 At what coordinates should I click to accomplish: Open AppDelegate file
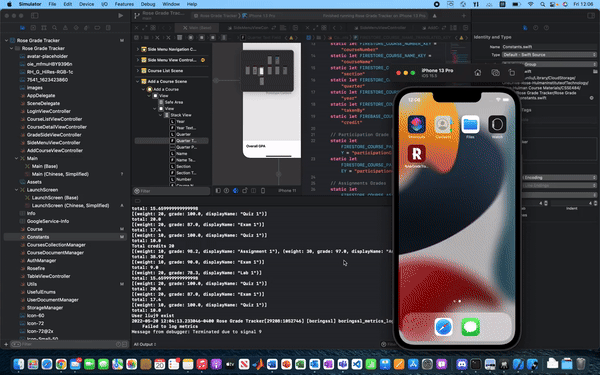41,96
